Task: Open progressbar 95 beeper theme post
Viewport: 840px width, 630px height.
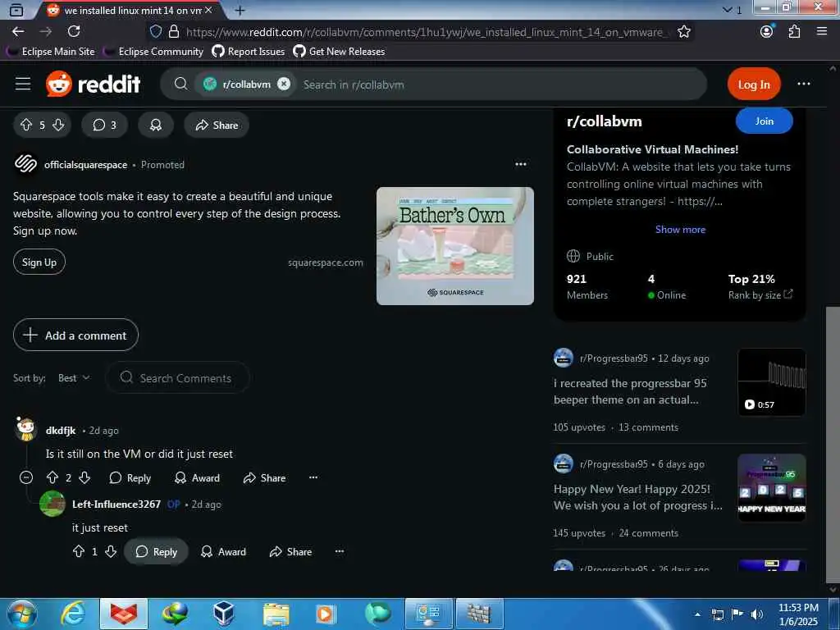Action: [631, 391]
